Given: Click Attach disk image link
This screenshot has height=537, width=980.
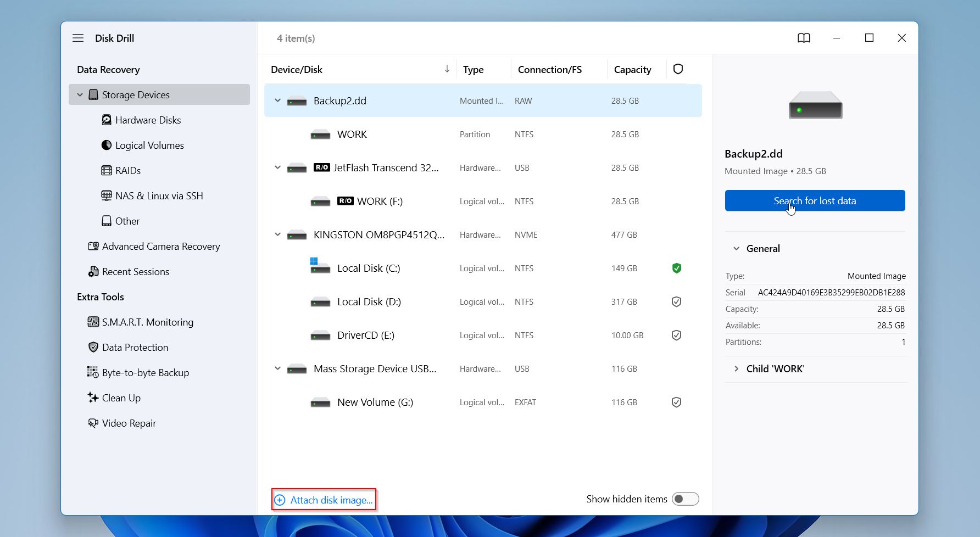Looking at the screenshot, I should 324,500.
